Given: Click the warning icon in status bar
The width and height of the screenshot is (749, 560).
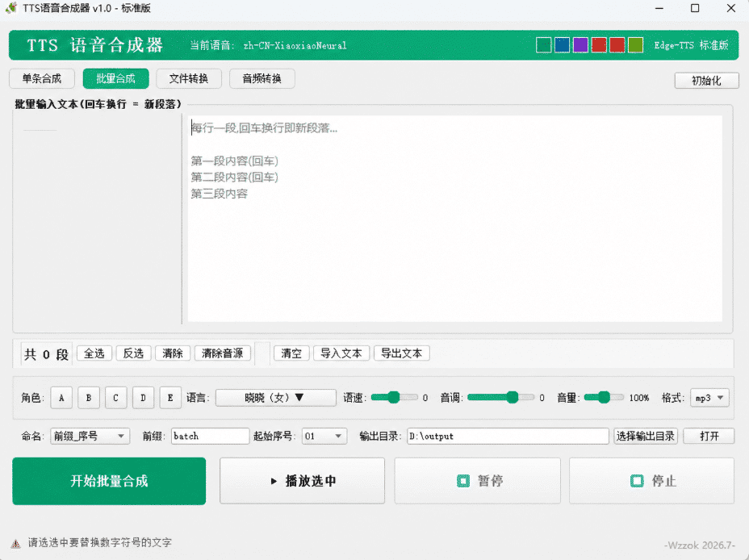Looking at the screenshot, I should tap(16, 543).
